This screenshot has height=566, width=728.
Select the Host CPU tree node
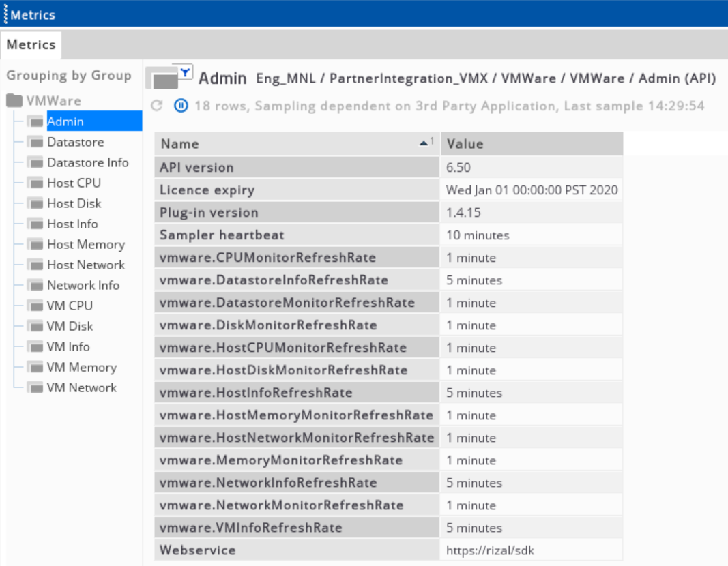click(x=74, y=183)
